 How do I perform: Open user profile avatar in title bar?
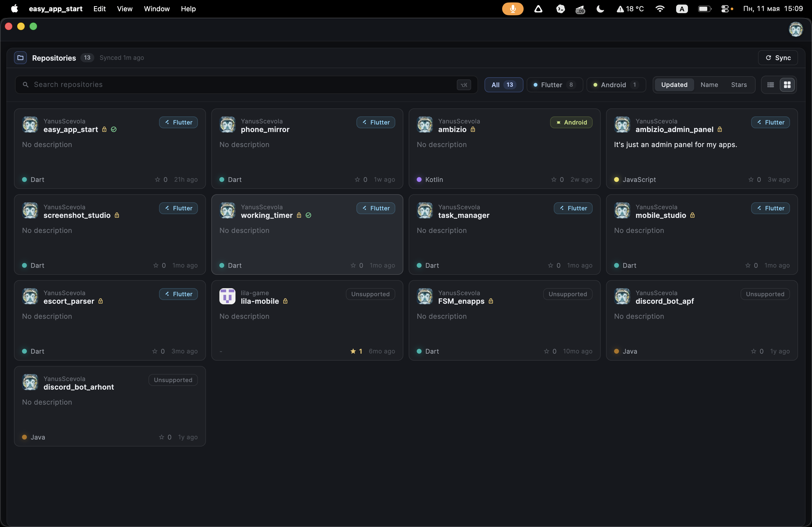pos(796,29)
